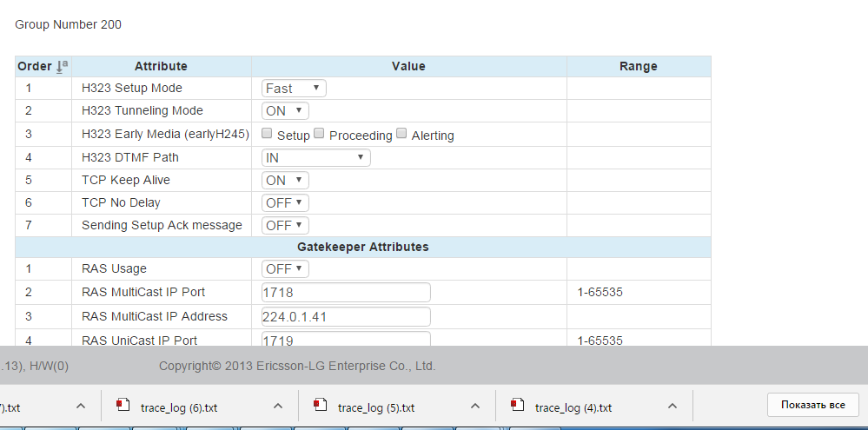Viewport: 868px width, 430px height.
Task: Change the TCP Keep Alive dropdown
Action: [x=285, y=180]
